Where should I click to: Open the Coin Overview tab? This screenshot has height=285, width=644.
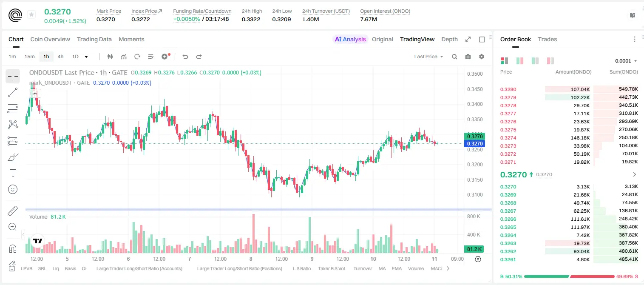point(50,39)
